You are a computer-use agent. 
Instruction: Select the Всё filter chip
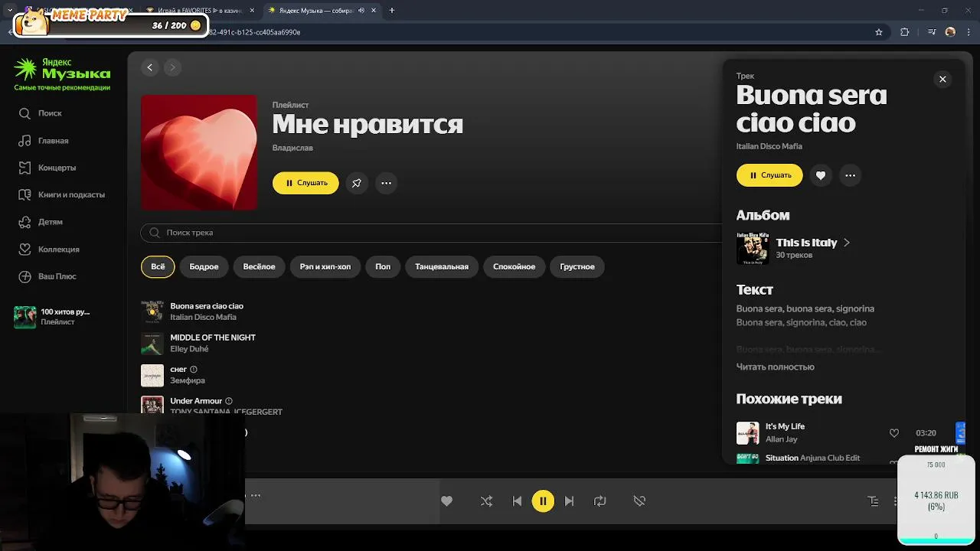[158, 266]
